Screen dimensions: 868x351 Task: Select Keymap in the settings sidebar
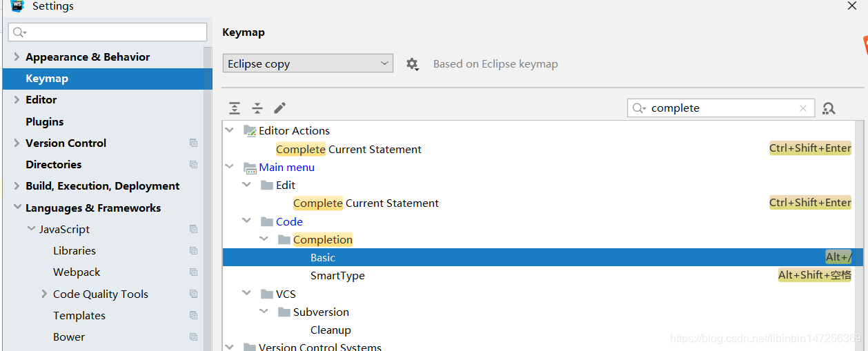108,79
